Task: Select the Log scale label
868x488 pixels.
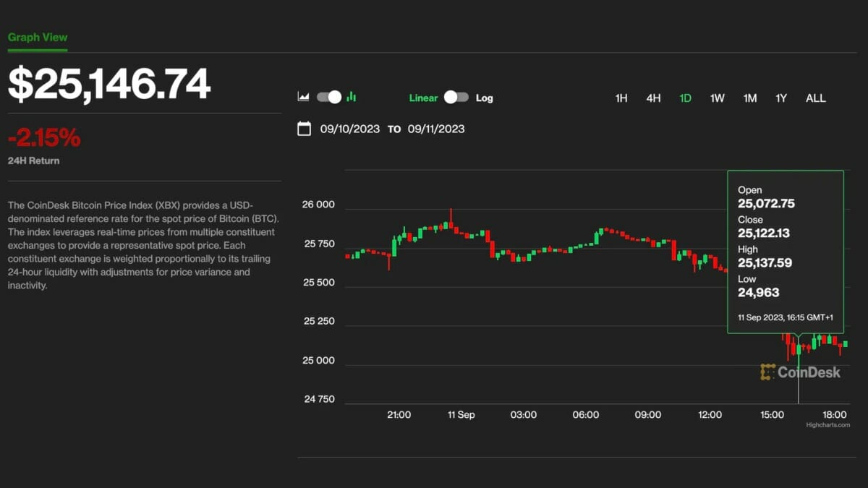Action: 484,98
